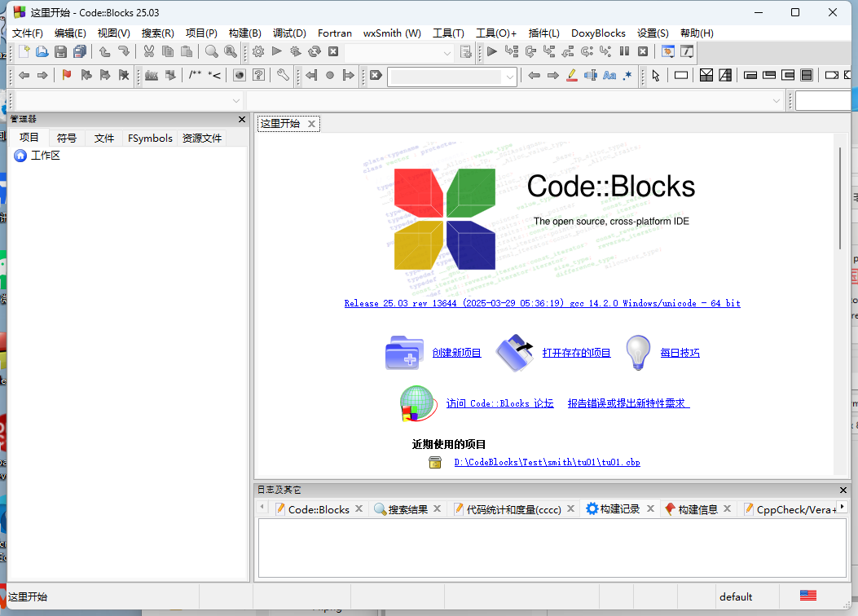Click the Step into debugger icon

[549, 52]
